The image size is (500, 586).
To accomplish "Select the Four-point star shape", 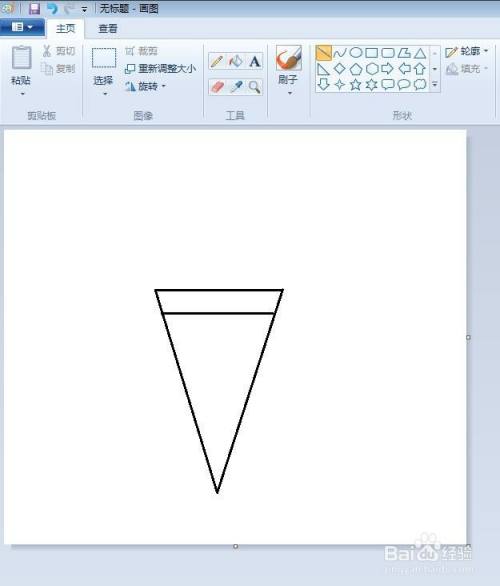I will tap(340, 85).
